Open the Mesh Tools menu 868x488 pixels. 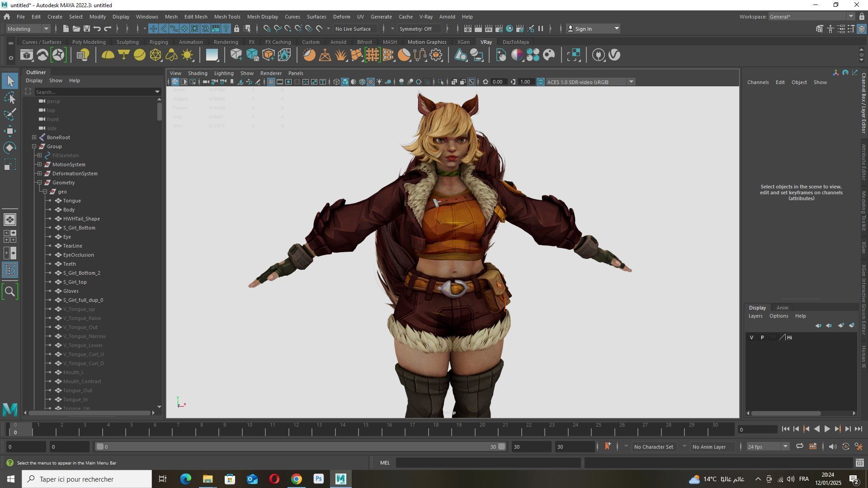(x=227, y=17)
